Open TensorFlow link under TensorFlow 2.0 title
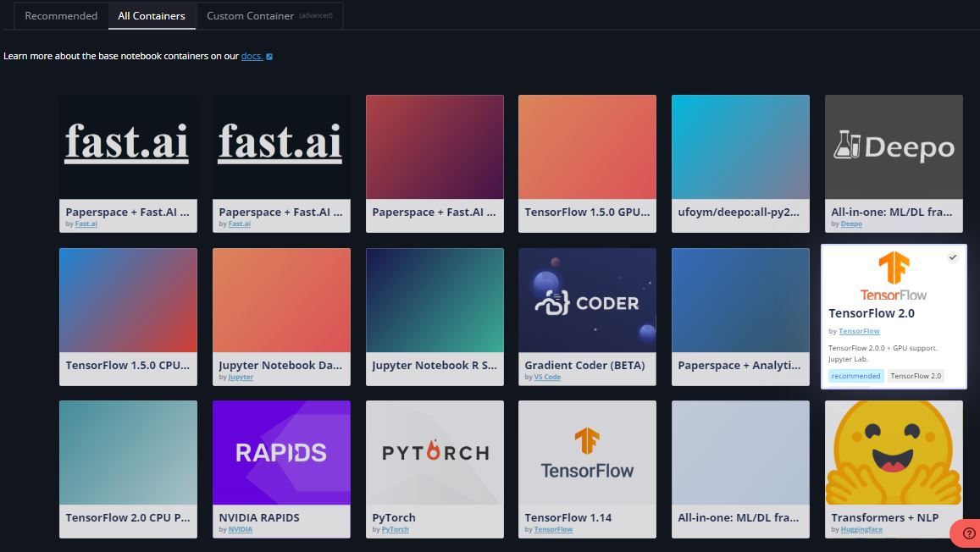This screenshot has width=980, height=552. [x=859, y=332]
